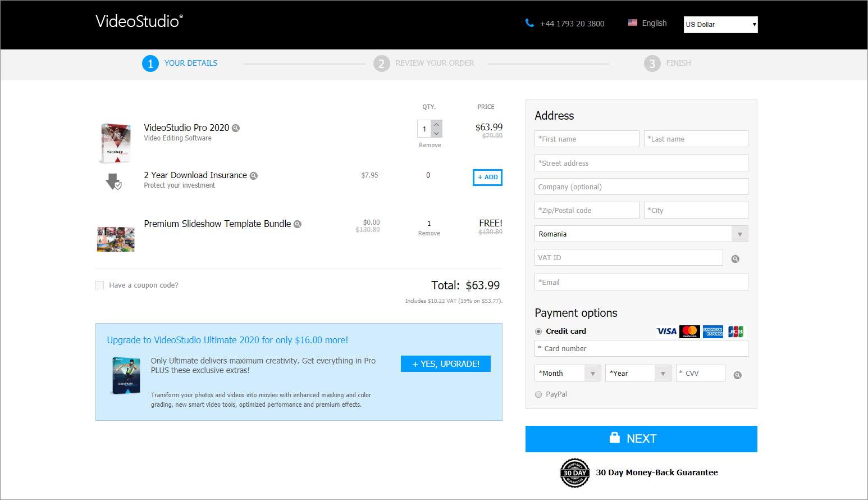Select the PayPal payment option
This screenshot has height=500, width=868.
[538, 394]
